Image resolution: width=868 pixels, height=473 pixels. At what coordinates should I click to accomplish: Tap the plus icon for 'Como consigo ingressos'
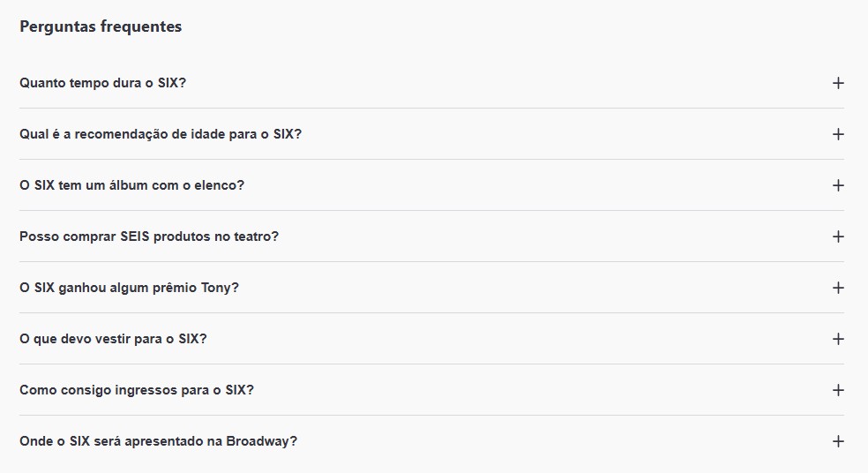coord(838,390)
